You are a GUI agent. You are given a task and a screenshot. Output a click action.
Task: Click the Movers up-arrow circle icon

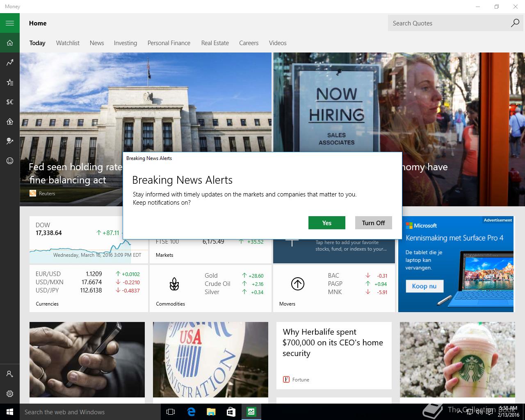(297, 284)
